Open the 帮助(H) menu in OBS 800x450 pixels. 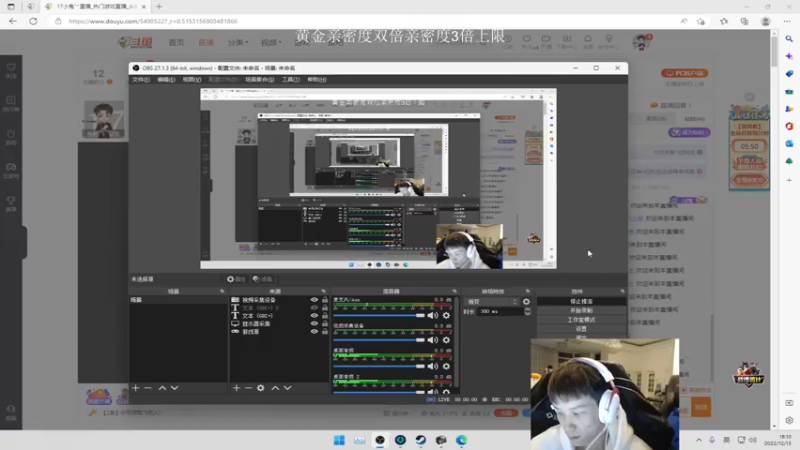pyautogui.click(x=316, y=80)
